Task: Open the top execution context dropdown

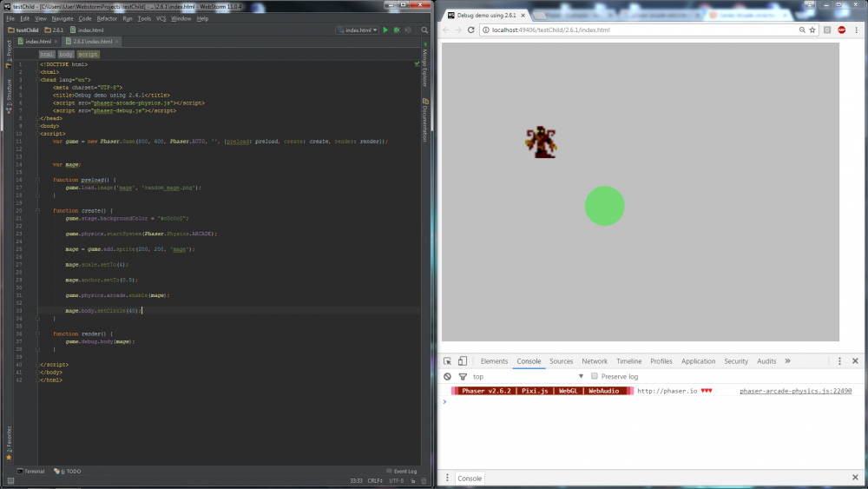Action: coord(528,377)
